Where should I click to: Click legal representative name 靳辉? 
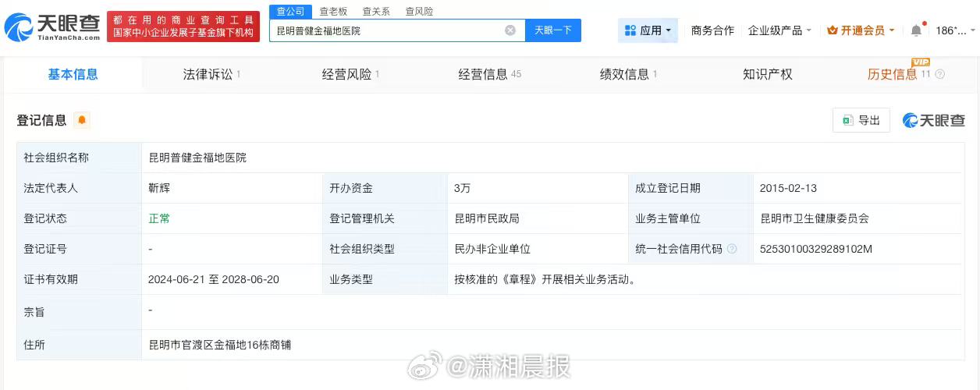point(158,188)
